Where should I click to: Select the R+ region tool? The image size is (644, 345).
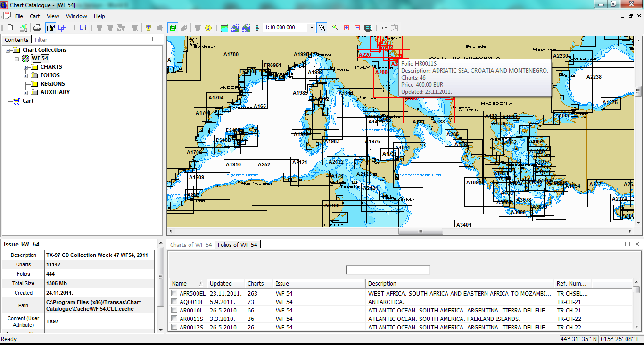coord(383,27)
